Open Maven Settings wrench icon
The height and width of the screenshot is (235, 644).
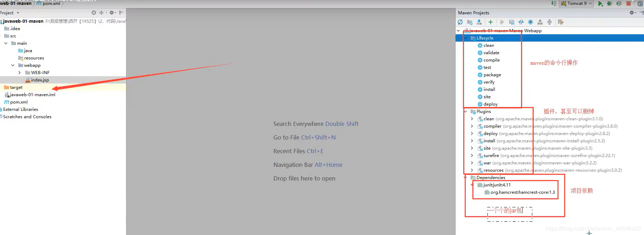[561, 22]
